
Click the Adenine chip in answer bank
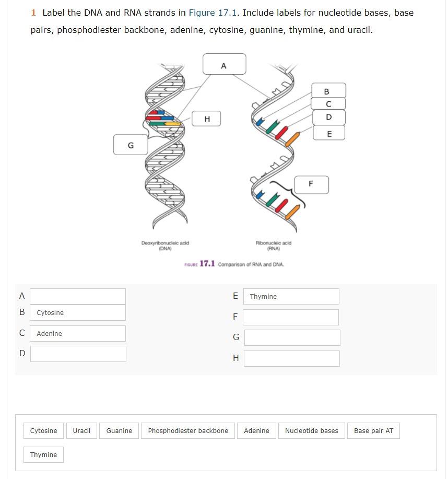coord(256,431)
